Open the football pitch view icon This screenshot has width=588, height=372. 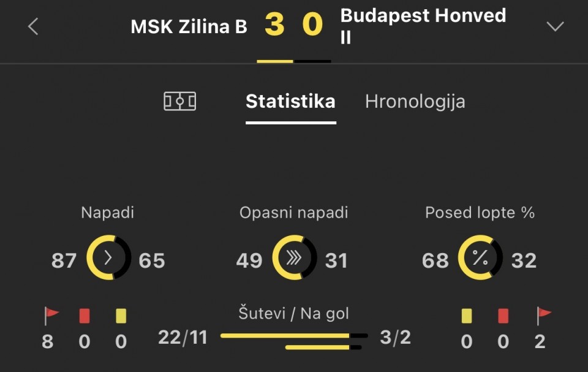(x=179, y=101)
